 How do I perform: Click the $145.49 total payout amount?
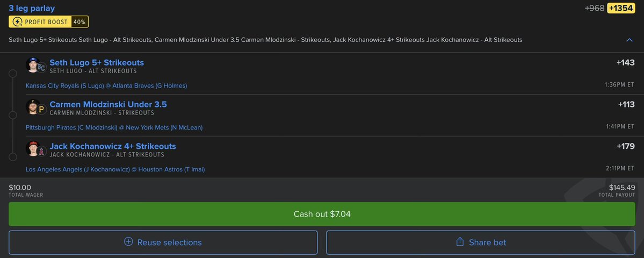click(x=622, y=188)
